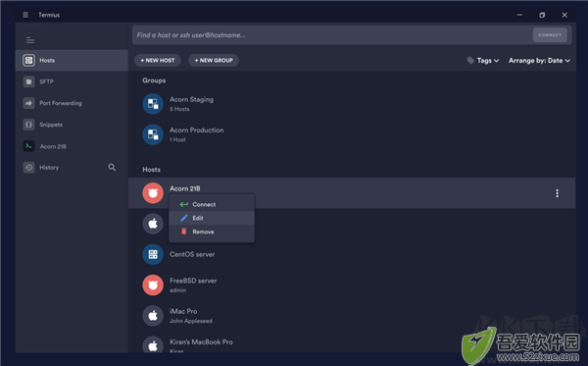
Task: Click the CONNECT button in search bar
Action: pos(550,35)
